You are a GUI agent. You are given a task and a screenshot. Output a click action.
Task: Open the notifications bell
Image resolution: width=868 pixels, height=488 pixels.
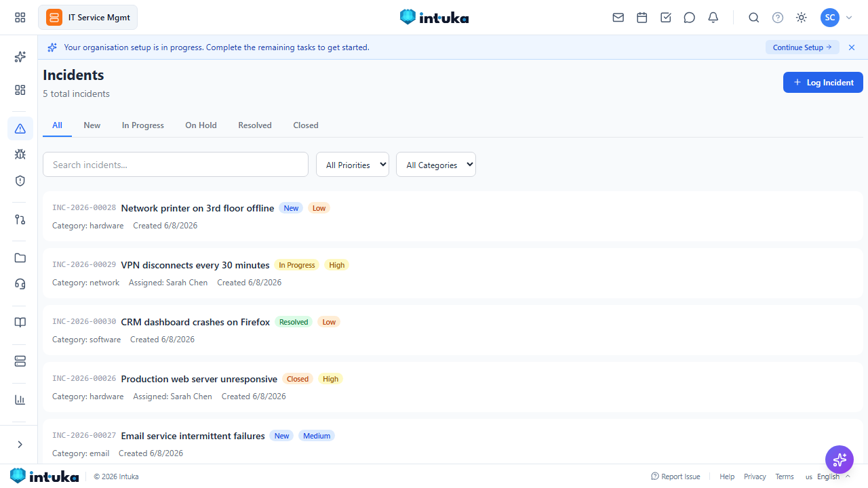(x=713, y=18)
